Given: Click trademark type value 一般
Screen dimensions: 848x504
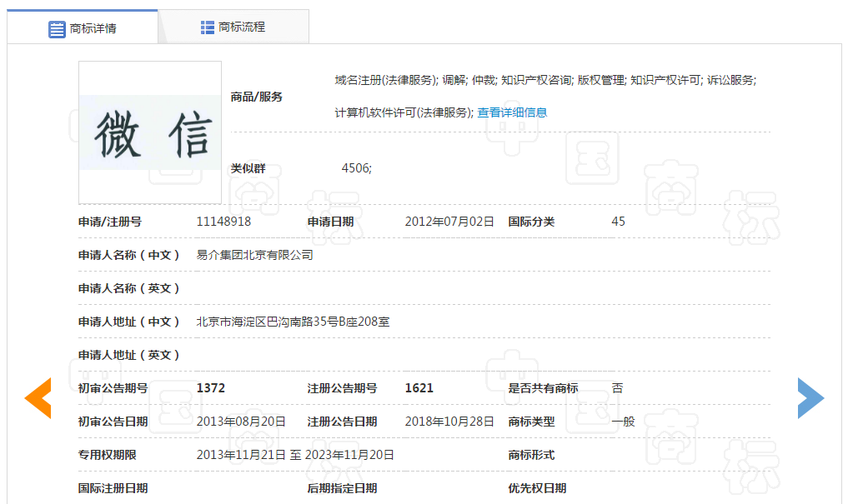Looking at the screenshot, I should pos(623,422).
